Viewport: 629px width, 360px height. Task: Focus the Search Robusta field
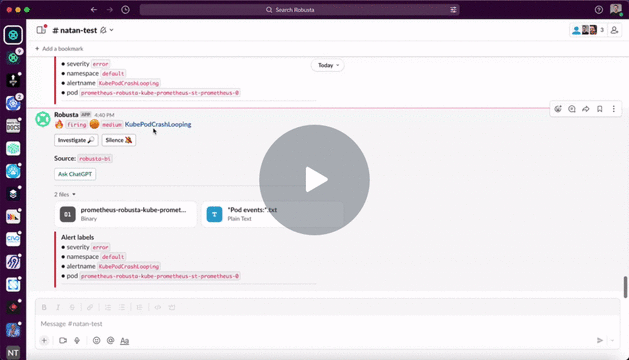299,10
